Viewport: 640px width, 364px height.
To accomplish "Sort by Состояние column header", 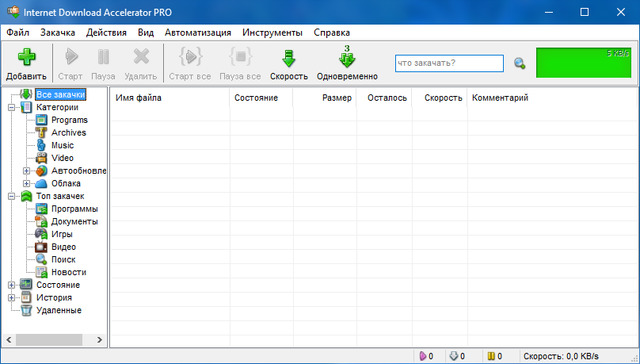I will (261, 98).
